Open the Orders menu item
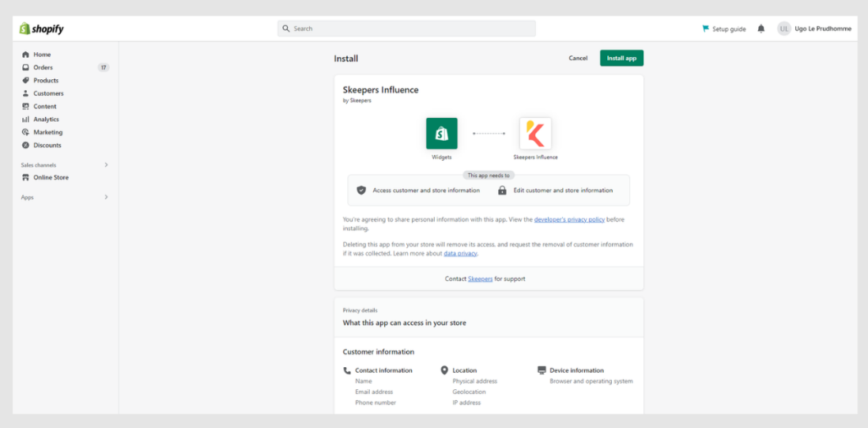Screen dimensions: 868x428 (43, 67)
